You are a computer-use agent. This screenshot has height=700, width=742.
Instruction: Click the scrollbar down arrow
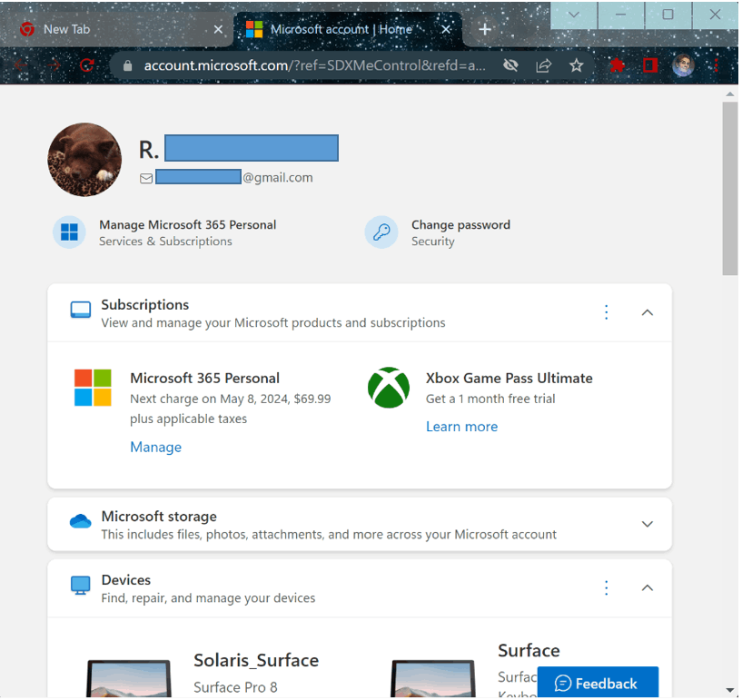[730, 691]
